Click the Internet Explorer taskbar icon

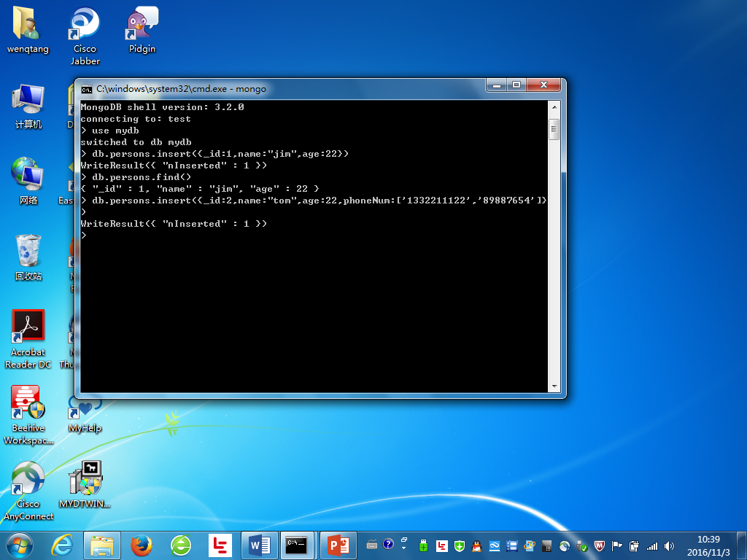coord(63,545)
